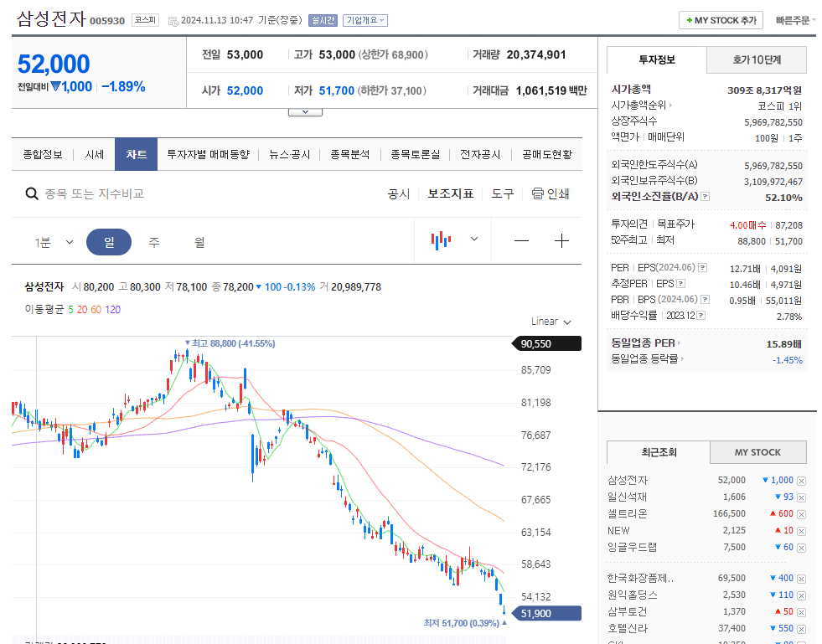The image size is (822, 644).
Task: Click help icon beside 외국인소진율(B/A)
Action: (705, 197)
